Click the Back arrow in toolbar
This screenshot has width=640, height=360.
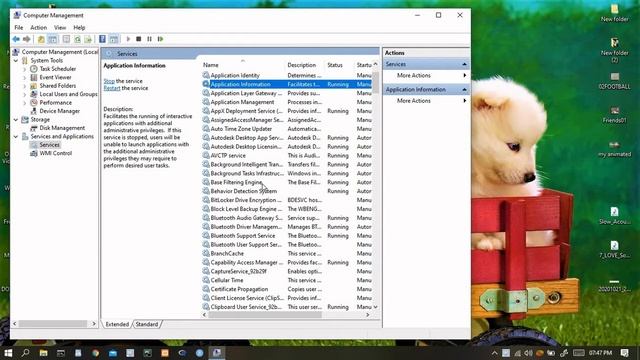click(16, 39)
